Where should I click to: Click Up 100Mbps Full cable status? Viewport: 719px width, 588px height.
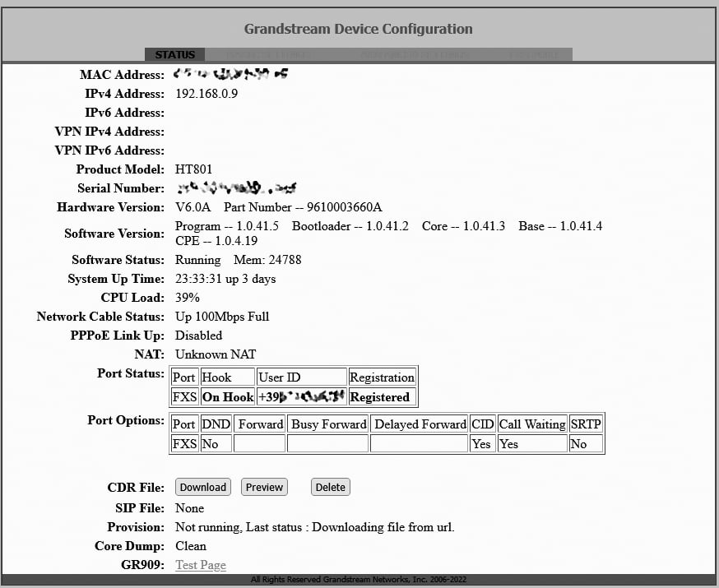[222, 317]
